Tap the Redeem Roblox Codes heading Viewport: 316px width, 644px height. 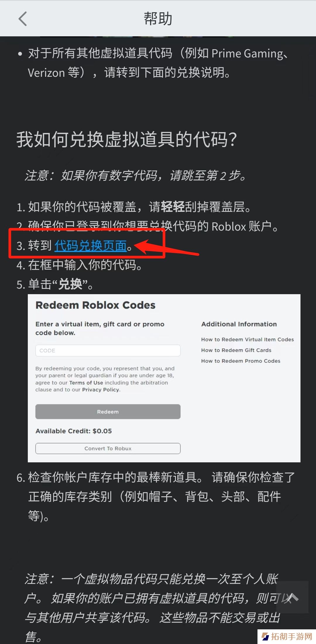(x=95, y=305)
